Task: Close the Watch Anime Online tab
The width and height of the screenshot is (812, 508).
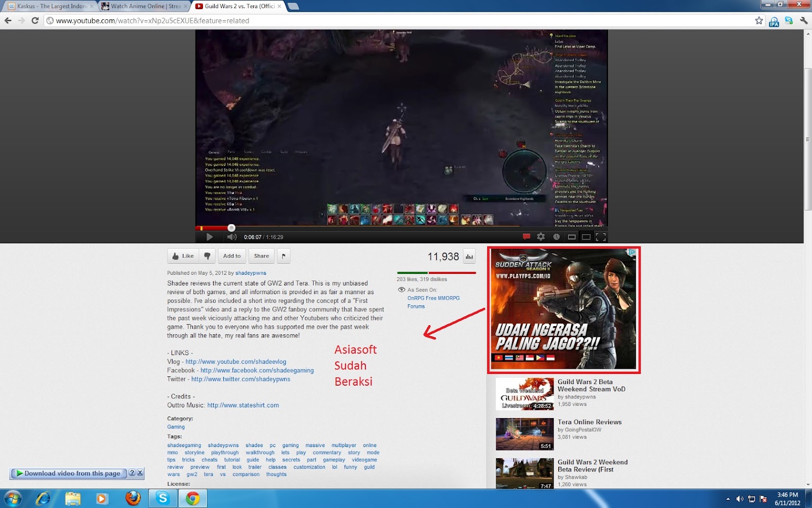Action: point(185,6)
